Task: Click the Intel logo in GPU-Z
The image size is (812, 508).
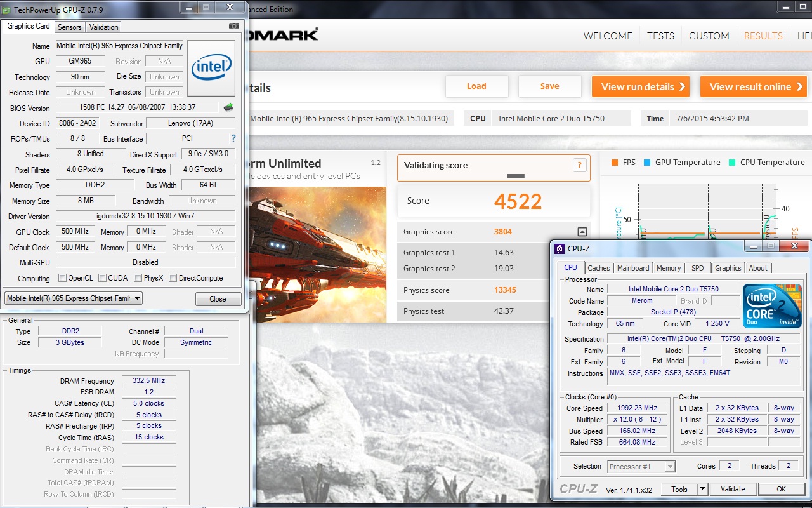Action: pos(211,69)
